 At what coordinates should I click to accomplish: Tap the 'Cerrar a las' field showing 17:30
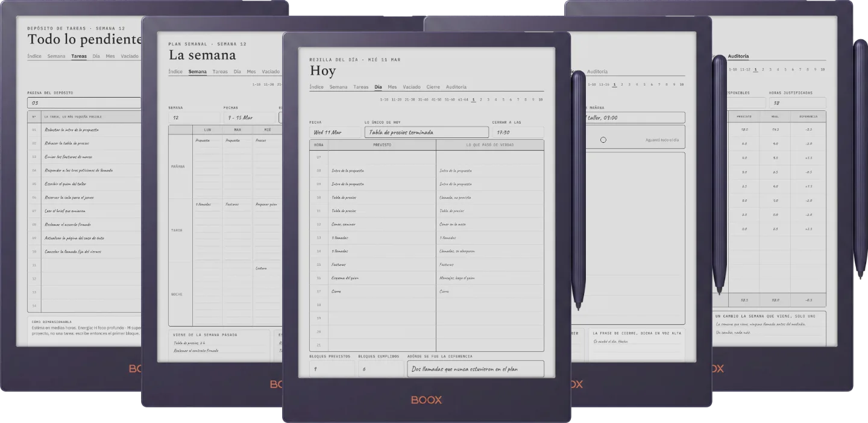tap(518, 132)
